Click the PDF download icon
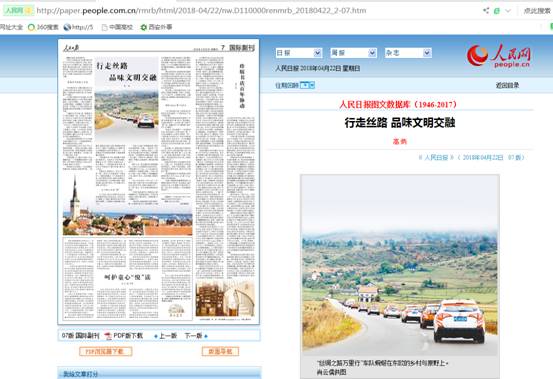Screen dimensions: 553x379 pyautogui.click(x=108, y=336)
